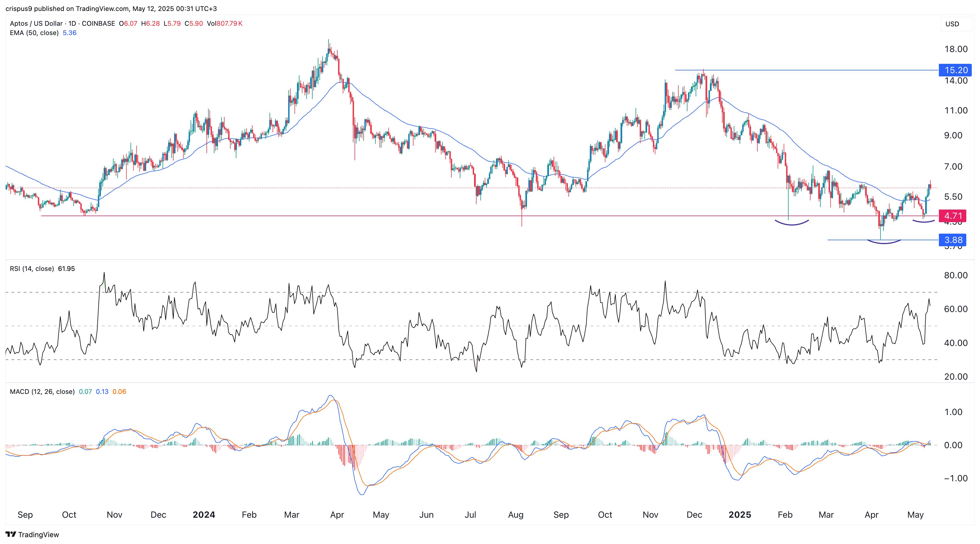The height and width of the screenshot is (544, 980).
Task: Click the Sep label at timeline start
Action: [x=25, y=515]
